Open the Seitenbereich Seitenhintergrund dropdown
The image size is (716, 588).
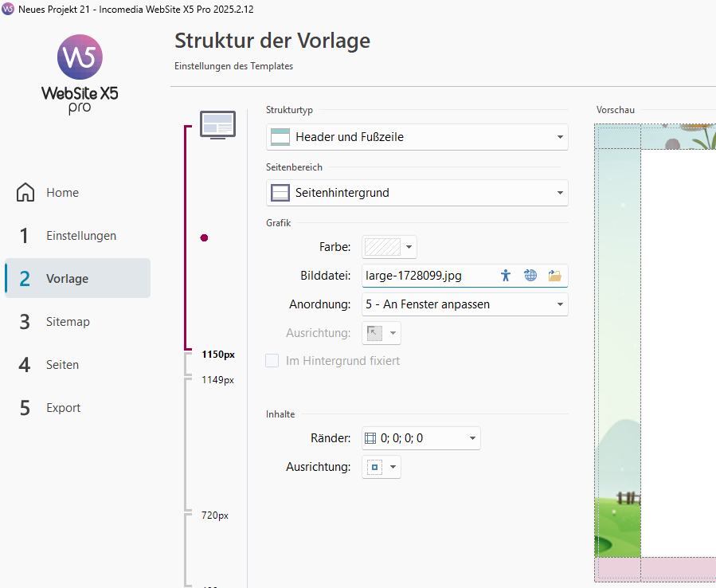coord(417,193)
